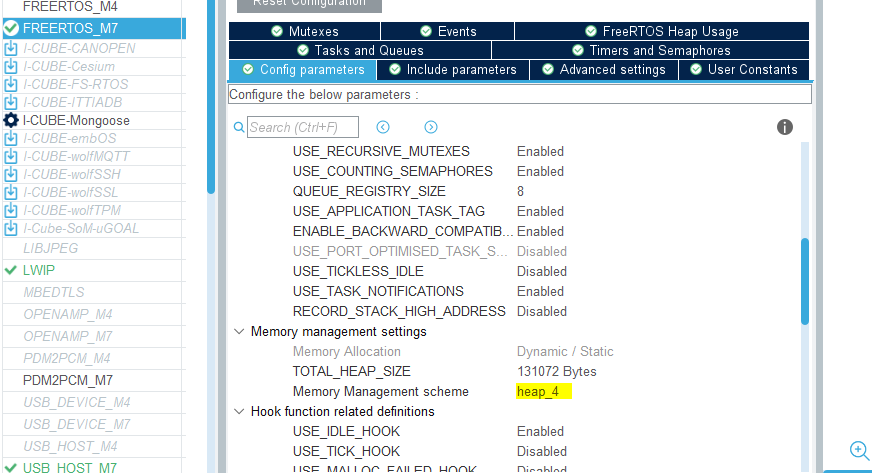Edit QUEUE_REGISTRY_SIZE value 8
This screenshot has height=473, width=872.
520,192
